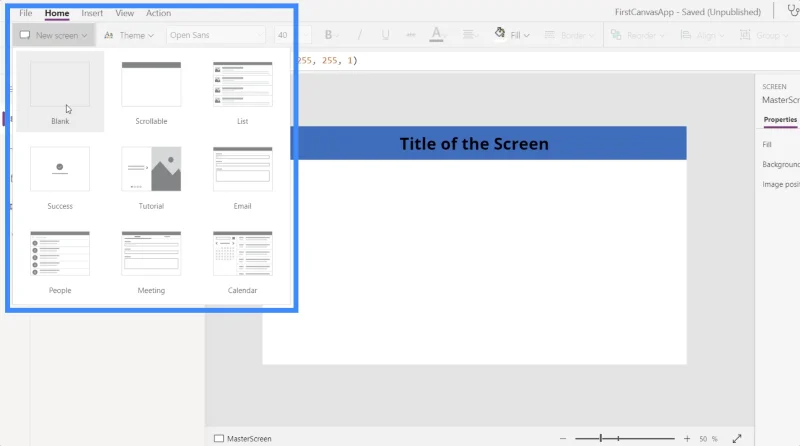Pick the Email screen template
This screenshot has width=800, height=446.
point(242,177)
